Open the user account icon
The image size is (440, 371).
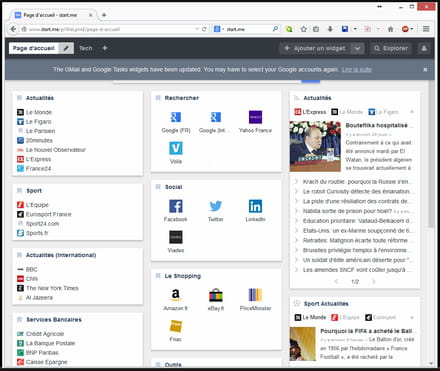(424, 48)
